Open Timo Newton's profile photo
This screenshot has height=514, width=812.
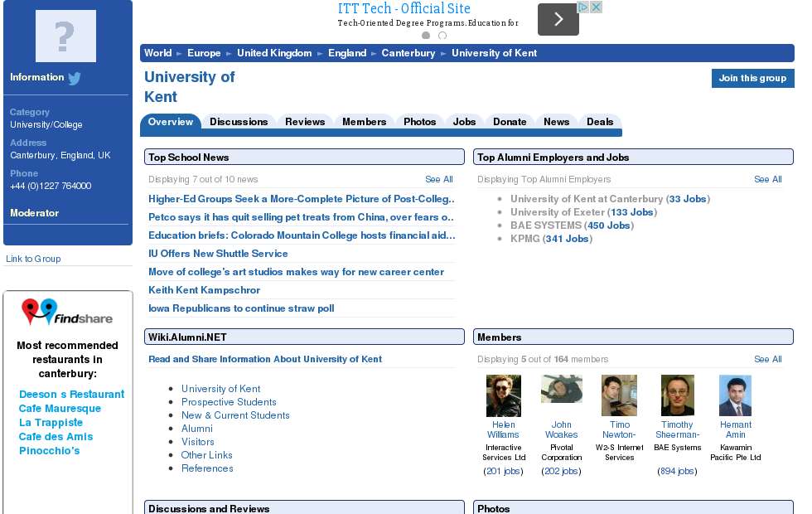coord(620,396)
